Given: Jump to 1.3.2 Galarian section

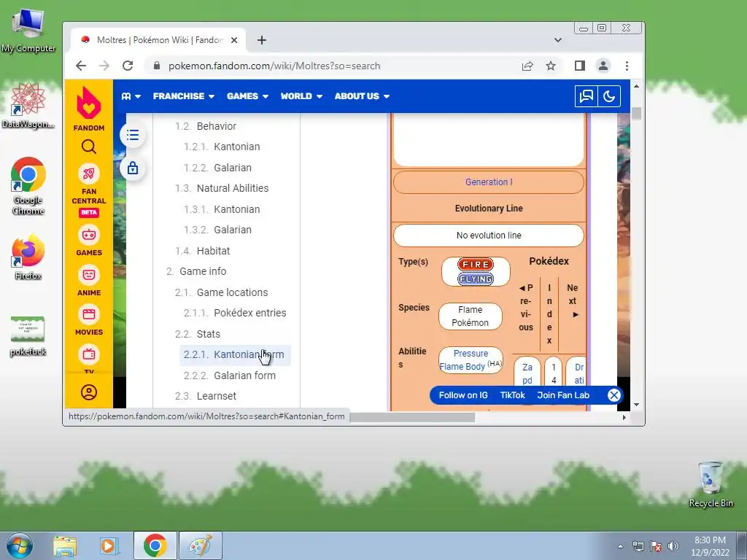Looking at the screenshot, I should coord(217,230).
